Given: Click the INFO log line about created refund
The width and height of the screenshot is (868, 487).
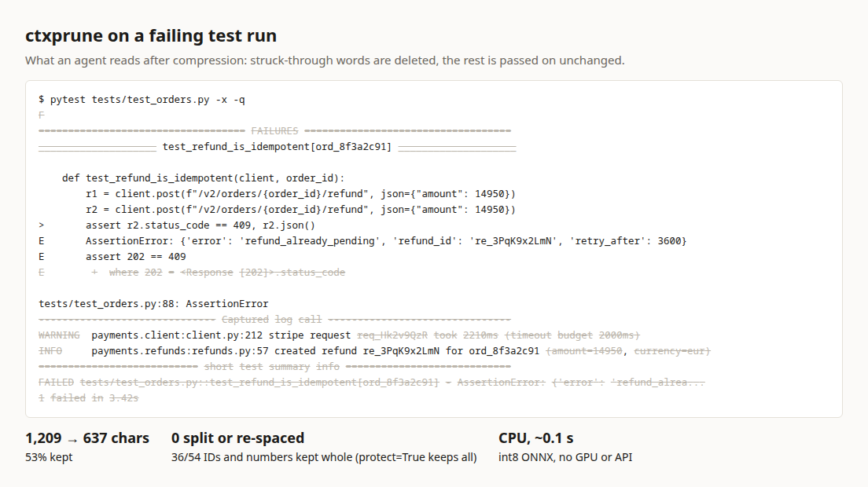Looking at the screenshot, I should coord(374,351).
